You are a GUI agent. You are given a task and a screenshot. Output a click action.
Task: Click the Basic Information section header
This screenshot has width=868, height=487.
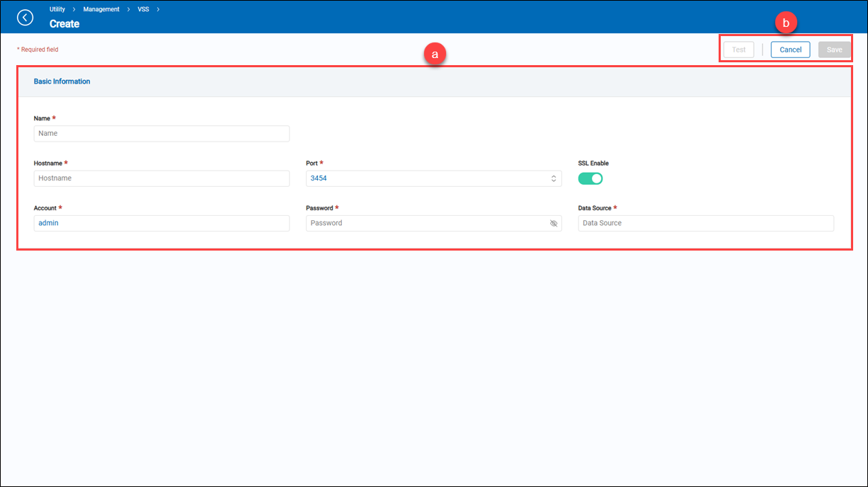click(62, 81)
